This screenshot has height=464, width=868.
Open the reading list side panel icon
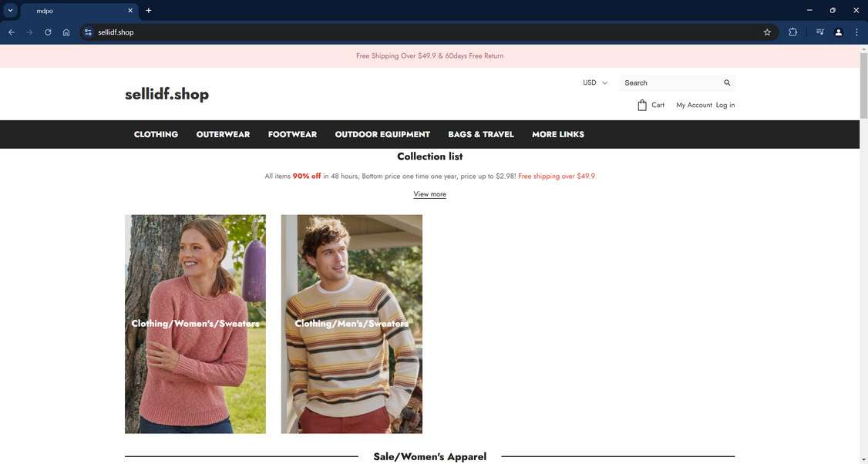[x=819, y=32]
